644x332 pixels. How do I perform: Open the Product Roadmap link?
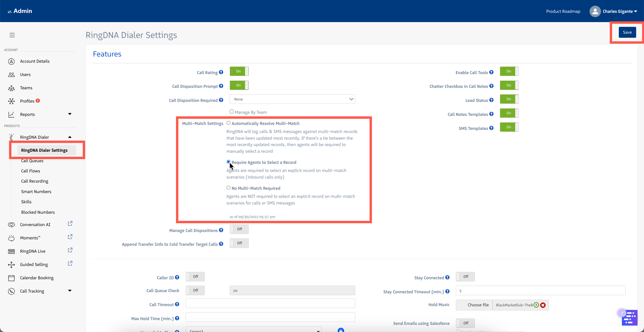[563, 11]
